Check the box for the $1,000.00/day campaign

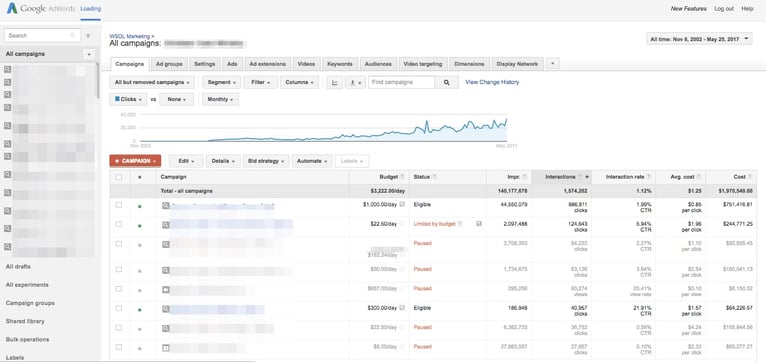coord(119,205)
